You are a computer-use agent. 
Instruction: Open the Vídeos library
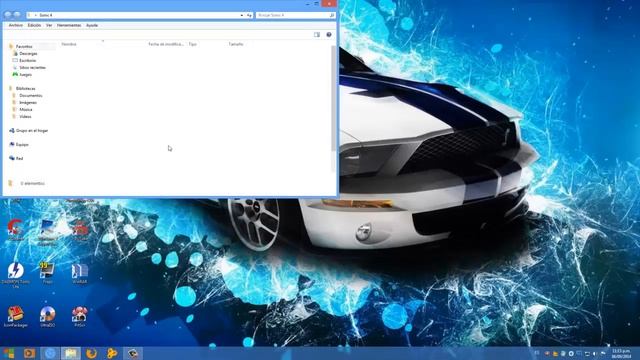(25, 116)
